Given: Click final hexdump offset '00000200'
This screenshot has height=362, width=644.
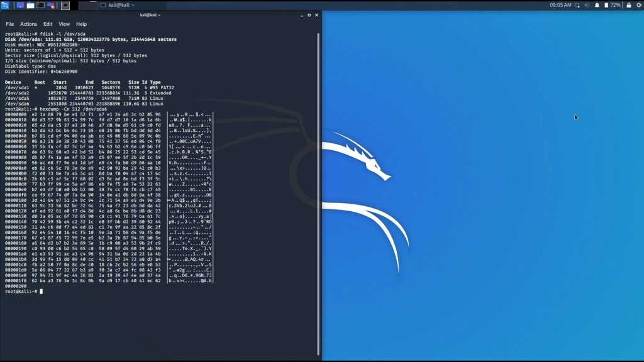Looking at the screenshot, I should [x=16, y=286].
